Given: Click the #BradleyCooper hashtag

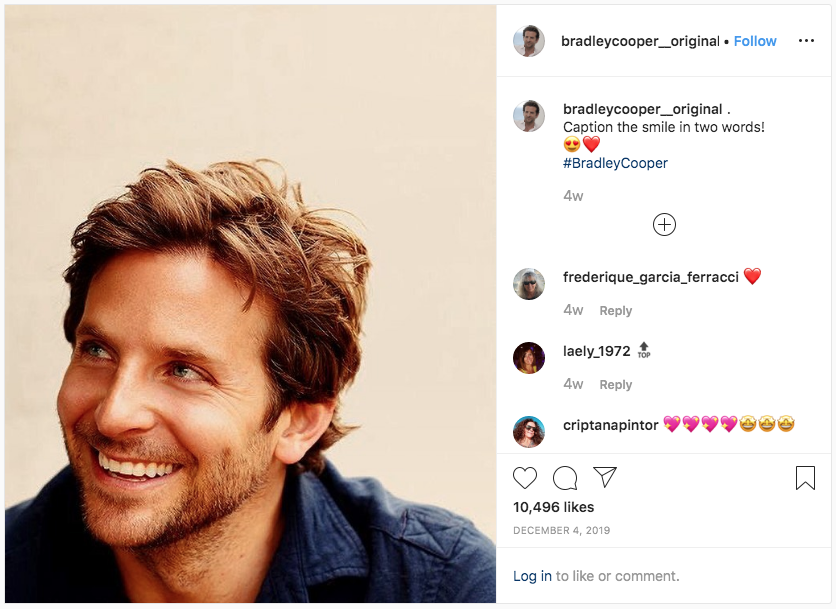Looking at the screenshot, I should point(615,163).
